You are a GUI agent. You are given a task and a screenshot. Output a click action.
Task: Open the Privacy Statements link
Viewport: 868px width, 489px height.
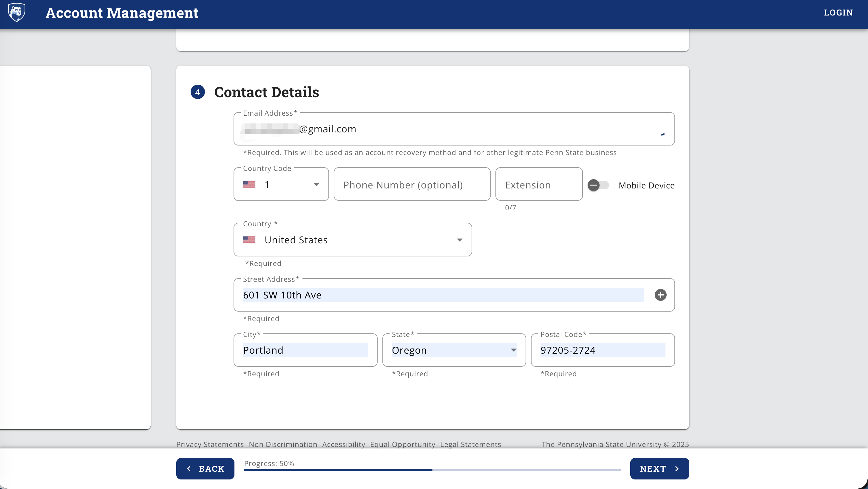point(210,444)
